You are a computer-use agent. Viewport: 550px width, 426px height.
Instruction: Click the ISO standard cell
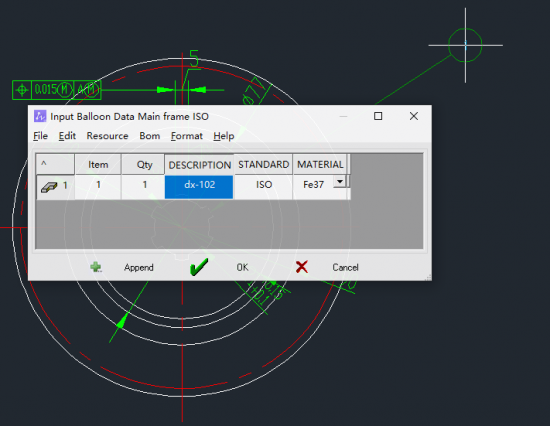[263, 187]
